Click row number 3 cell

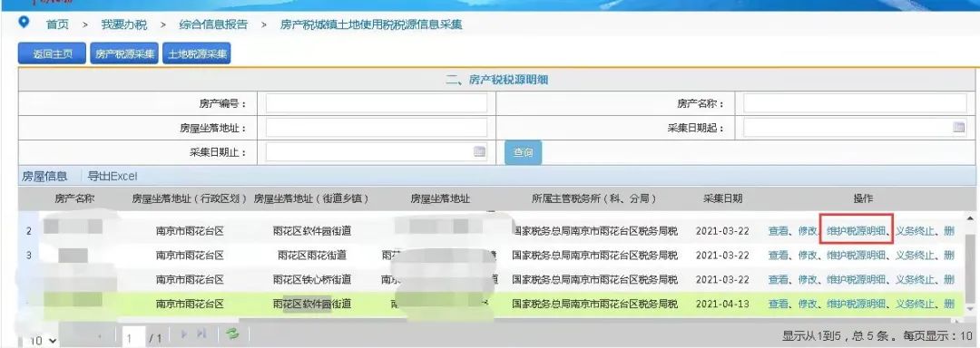click(29, 255)
